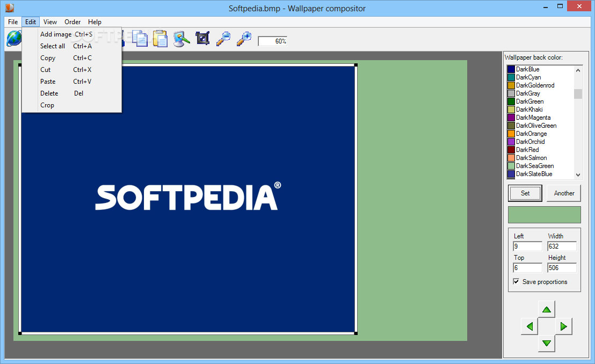Viewport: 595px width, 364px height.
Task: Choose Crop in the Edit menu
Action: click(x=72, y=105)
